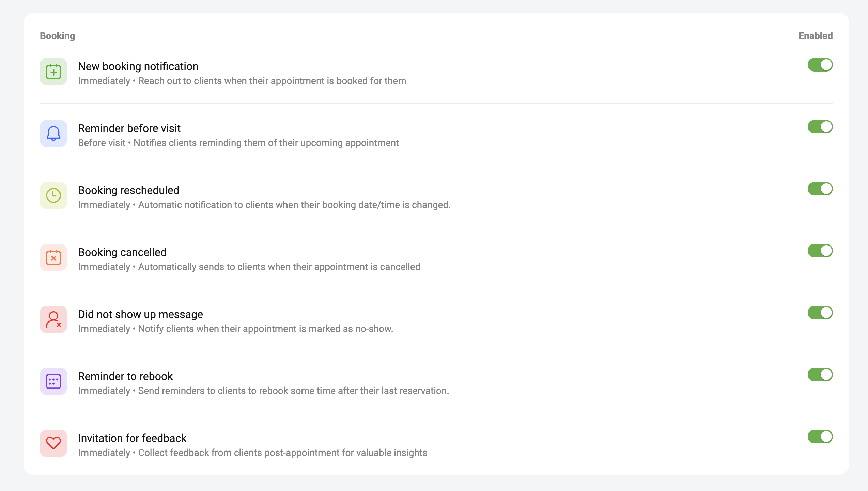Click 'Notifies clients reminding them' description text
This screenshot has height=491, width=868.
click(266, 143)
